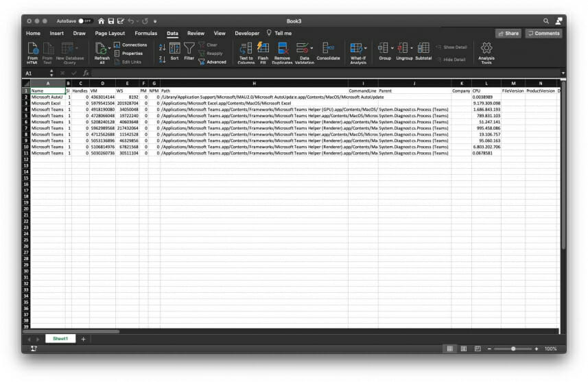Viewport: 588px width, 382px height.
Task: Click the Select All corner button
Action: point(26,83)
